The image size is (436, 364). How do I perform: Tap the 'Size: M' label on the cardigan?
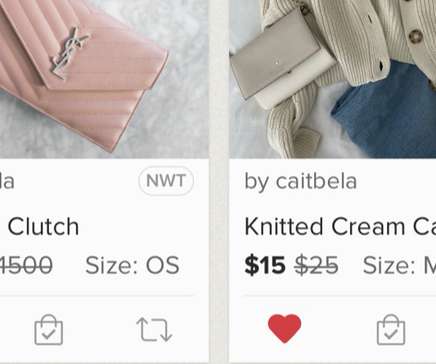click(399, 266)
